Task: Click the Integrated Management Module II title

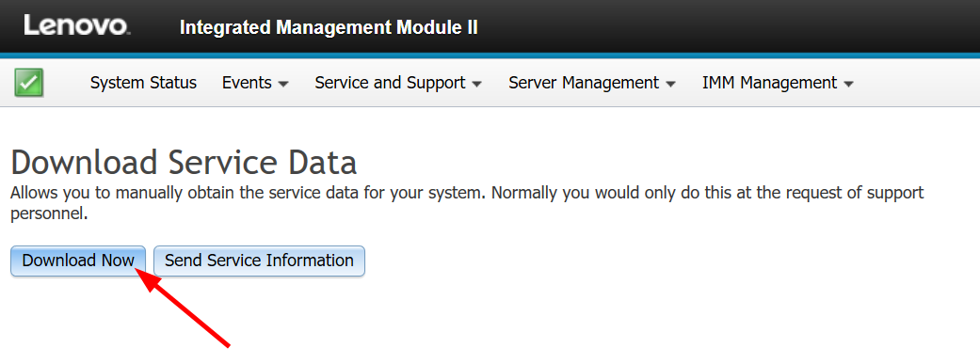Action: click(329, 27)
